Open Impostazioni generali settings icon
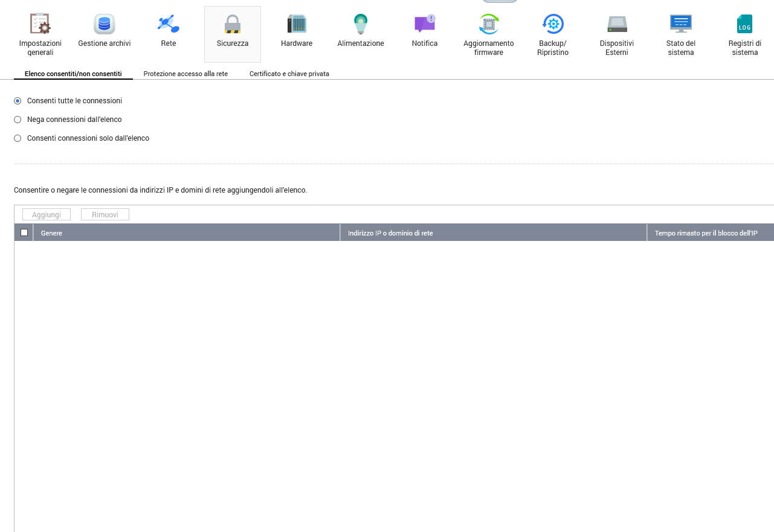 point(40,24)
